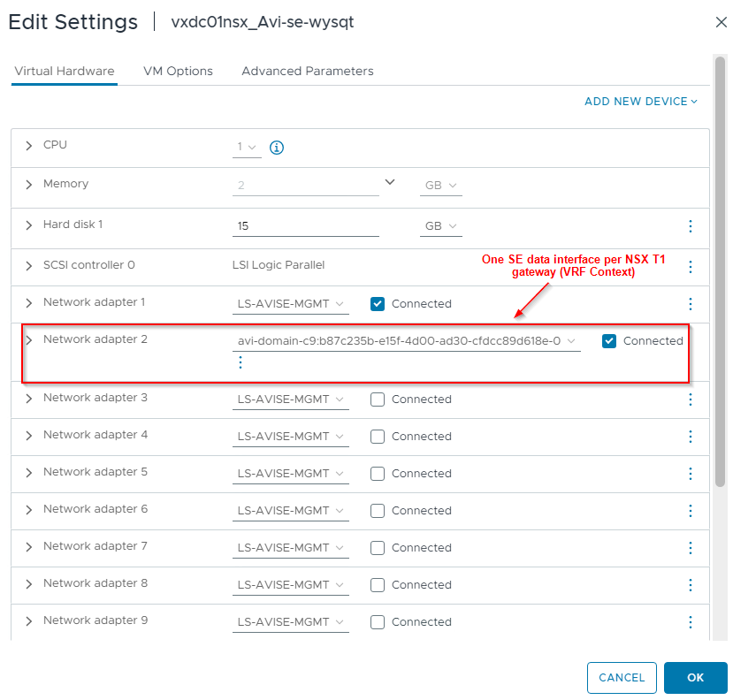Screen dimensions: 733x700
Task: Expand Network adapter 2 details
Action: pos(29,339)
